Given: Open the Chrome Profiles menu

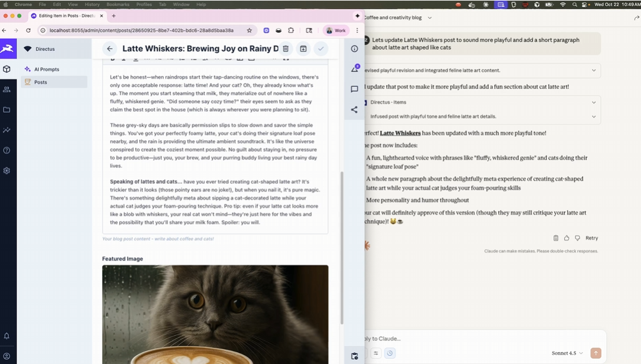Looking at the screenshot, I should coord(144,5).
